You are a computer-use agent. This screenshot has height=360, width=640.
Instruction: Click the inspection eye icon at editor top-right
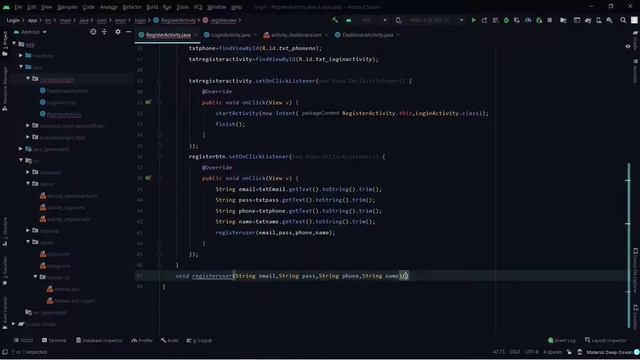(628, 46)
